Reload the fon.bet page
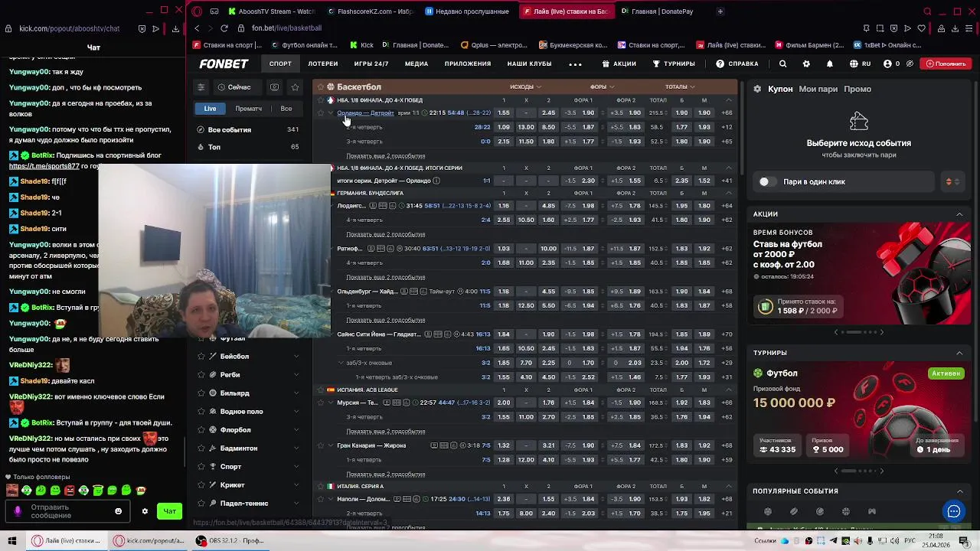980x551 pixels. tap(224, 28)
